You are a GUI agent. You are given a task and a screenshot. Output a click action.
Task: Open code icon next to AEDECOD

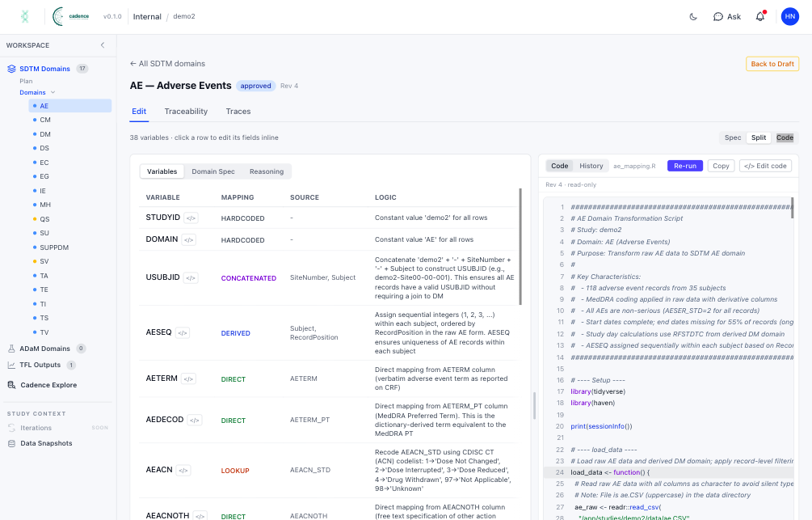pos(194,420)
